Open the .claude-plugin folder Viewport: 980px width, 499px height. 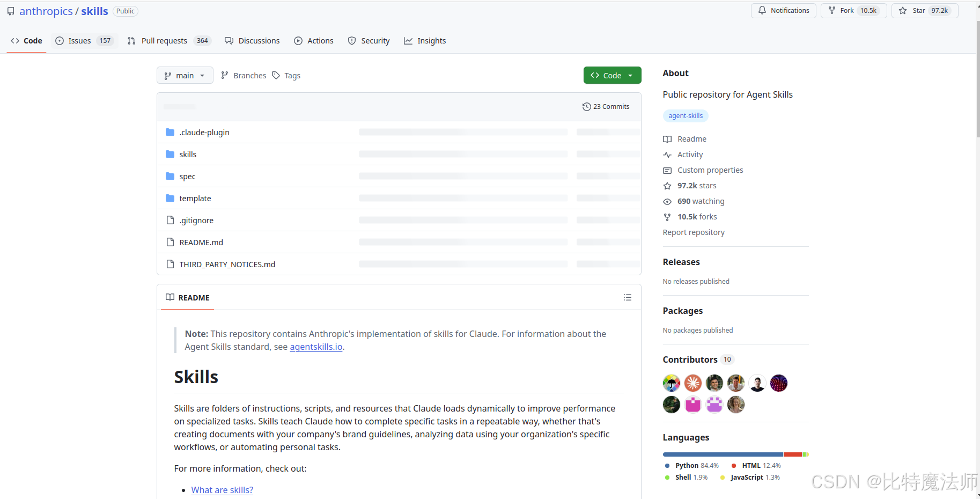204,133
